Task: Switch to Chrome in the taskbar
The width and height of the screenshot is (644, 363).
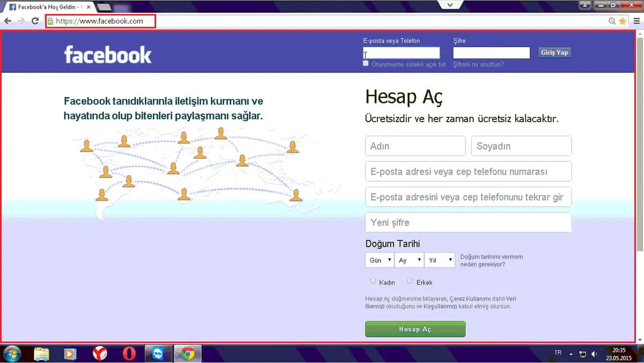Action: 187,353
